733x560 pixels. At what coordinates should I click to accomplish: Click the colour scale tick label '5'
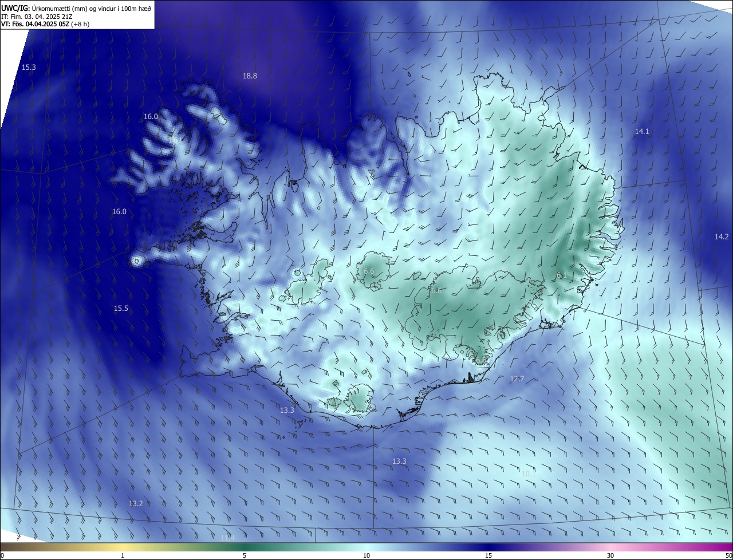point(245,555)
